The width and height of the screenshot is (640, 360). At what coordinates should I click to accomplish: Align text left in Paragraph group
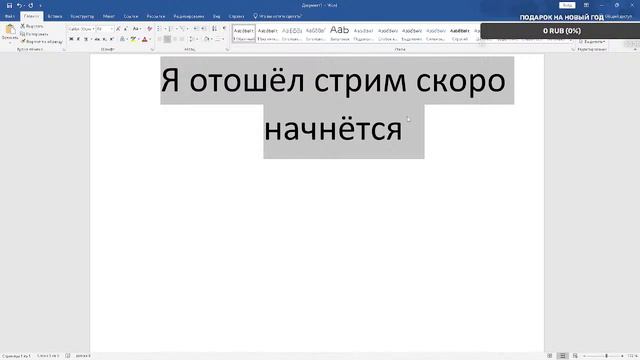pos(160,39)
